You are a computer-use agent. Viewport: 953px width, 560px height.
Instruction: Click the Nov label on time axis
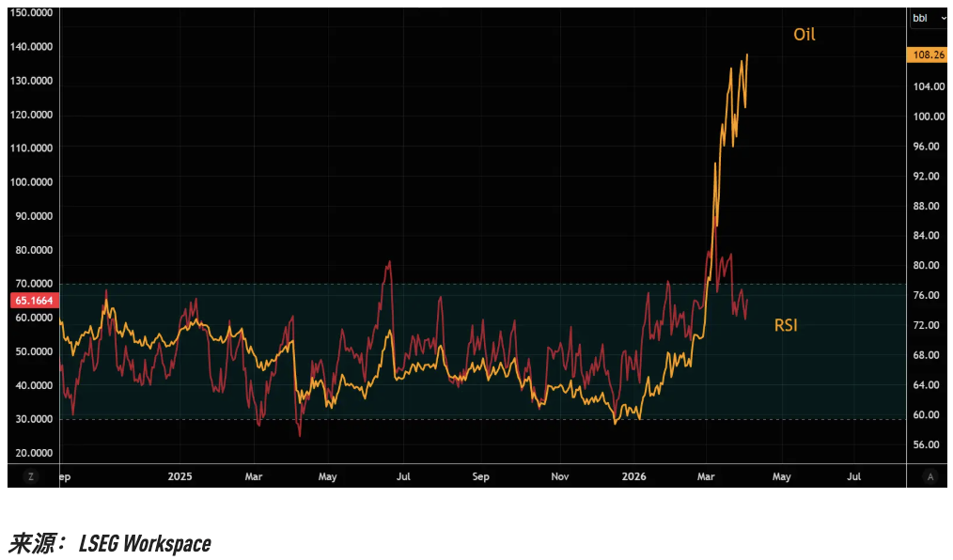[x=559, y=476]
